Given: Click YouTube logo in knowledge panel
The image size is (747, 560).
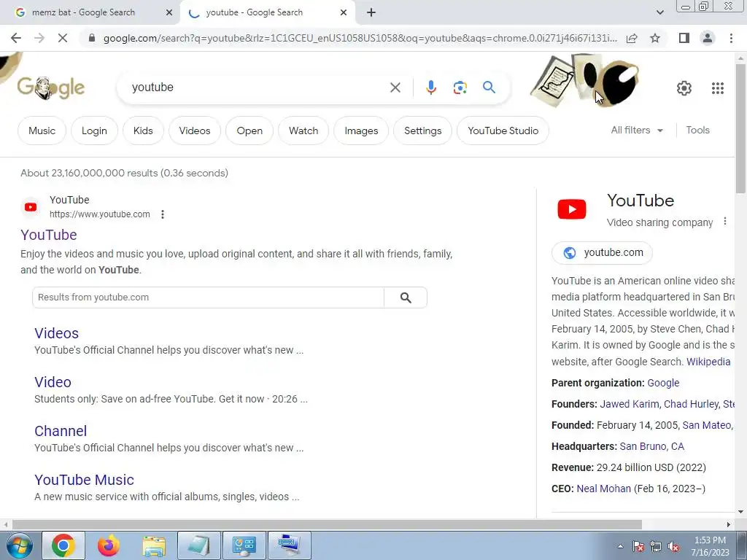Looking at the screenshot, I should pyautogui.click(x=572, y=209).
